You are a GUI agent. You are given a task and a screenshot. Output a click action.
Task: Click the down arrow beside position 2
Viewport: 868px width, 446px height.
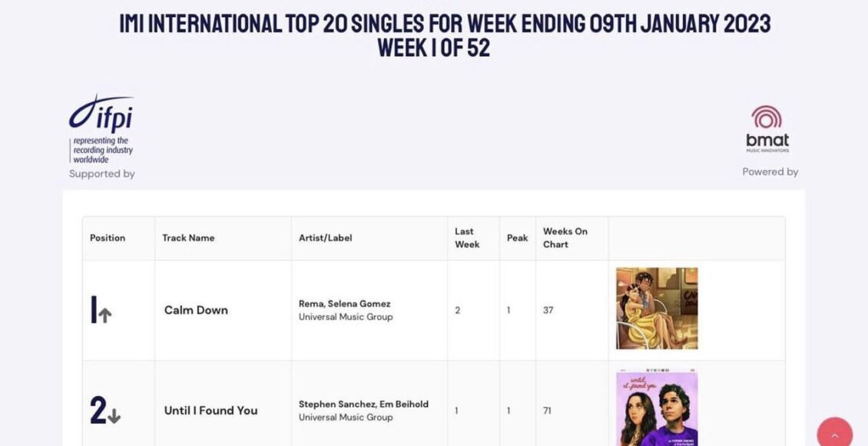point(114,417)
